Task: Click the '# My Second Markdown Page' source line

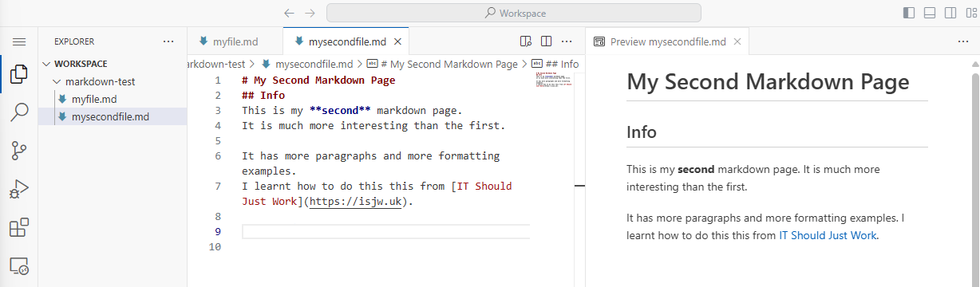Action: click(318, 81)
